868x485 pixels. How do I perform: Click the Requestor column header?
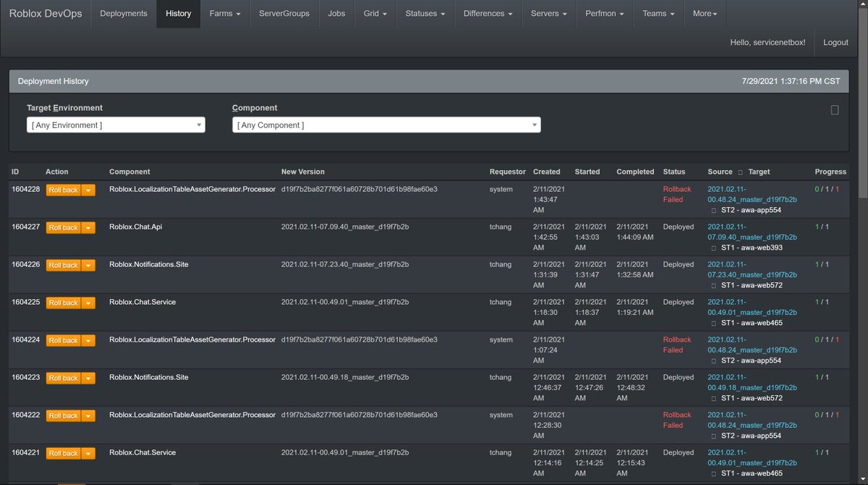pos(508,172)
